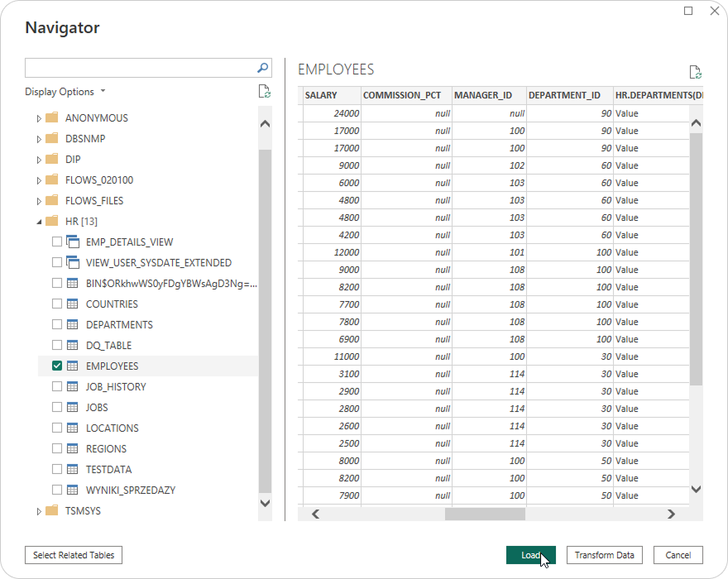Click the COUNTRIES table icon

(73, 304)
